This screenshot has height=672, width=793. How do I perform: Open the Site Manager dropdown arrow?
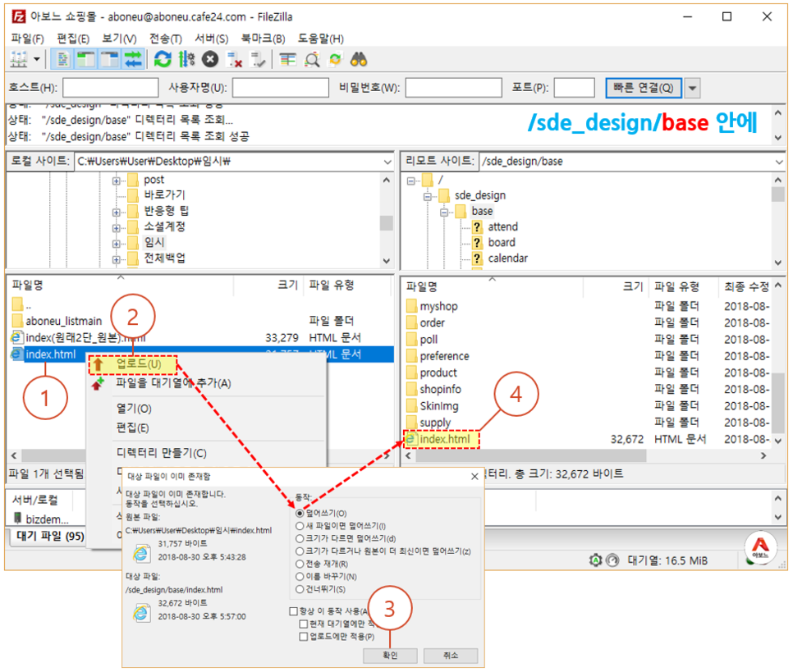click(x=37, y=60)
